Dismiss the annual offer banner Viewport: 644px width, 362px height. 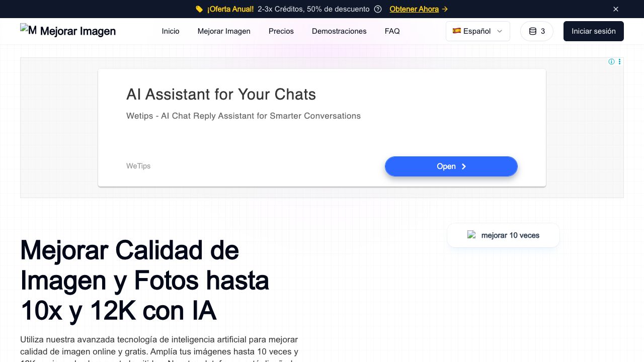pos(616,9)
